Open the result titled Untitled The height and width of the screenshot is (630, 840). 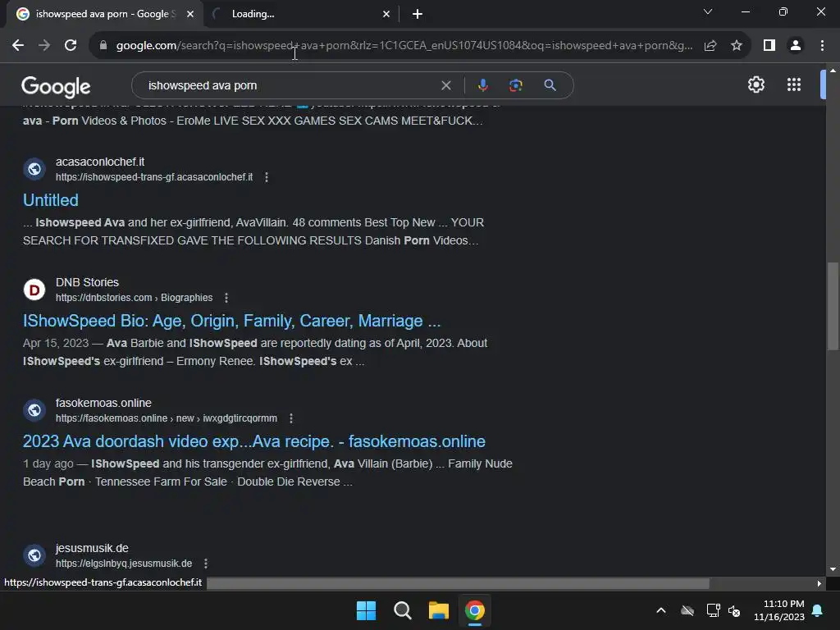pyautogui.click(x=50, y=200)
